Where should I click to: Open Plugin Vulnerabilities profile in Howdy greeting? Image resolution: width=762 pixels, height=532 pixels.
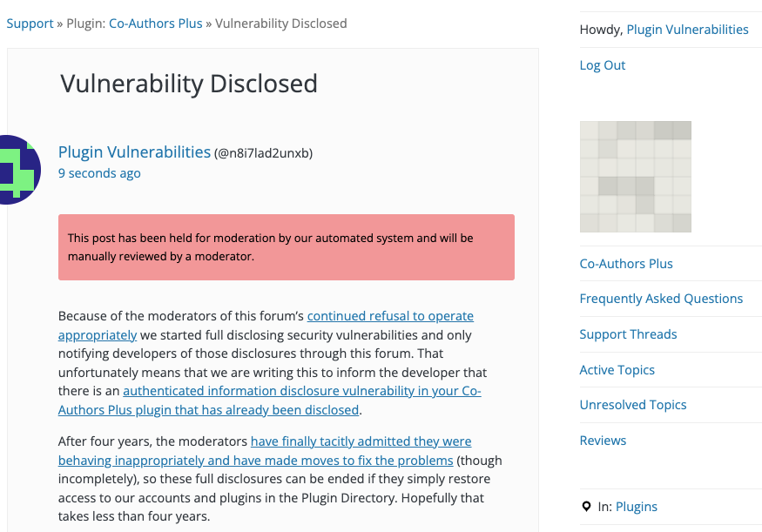(x=687, y=30)
